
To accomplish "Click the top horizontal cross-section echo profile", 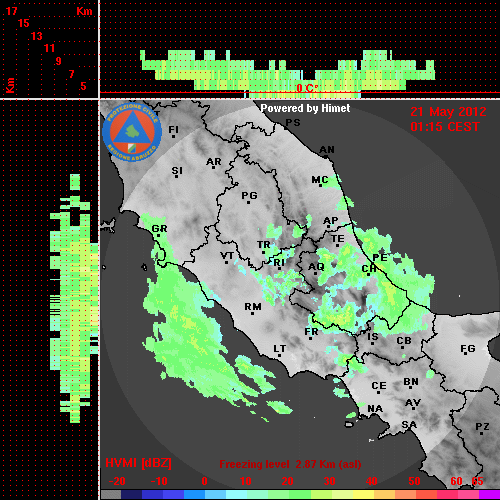I will click(287, 74).
